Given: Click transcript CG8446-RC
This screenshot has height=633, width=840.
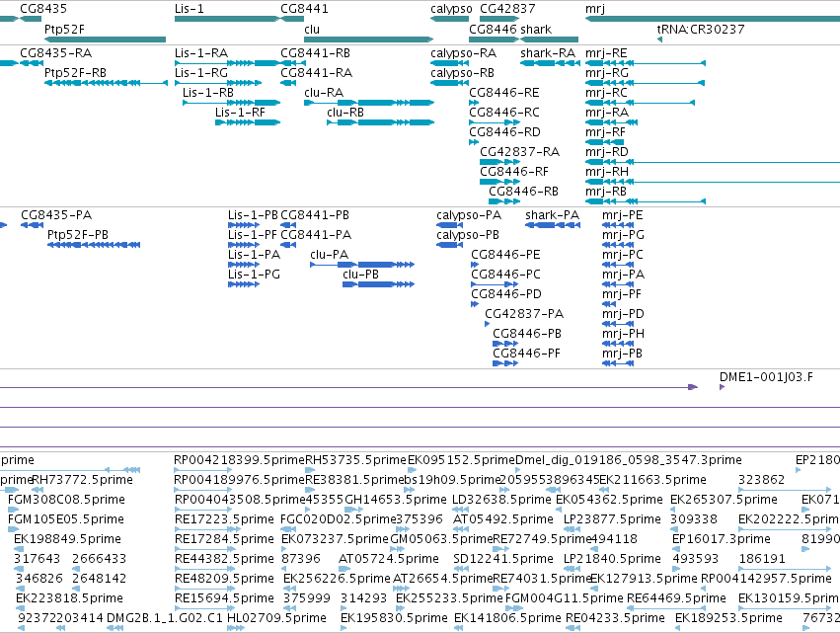Looking at the screenshot, I should pyautogui.click(x=495, y=122).
